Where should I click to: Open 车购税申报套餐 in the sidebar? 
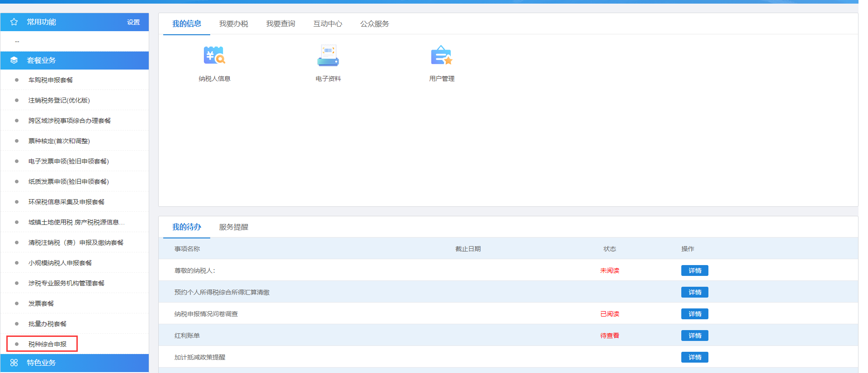pyautogui.click(x=51, y=80)
